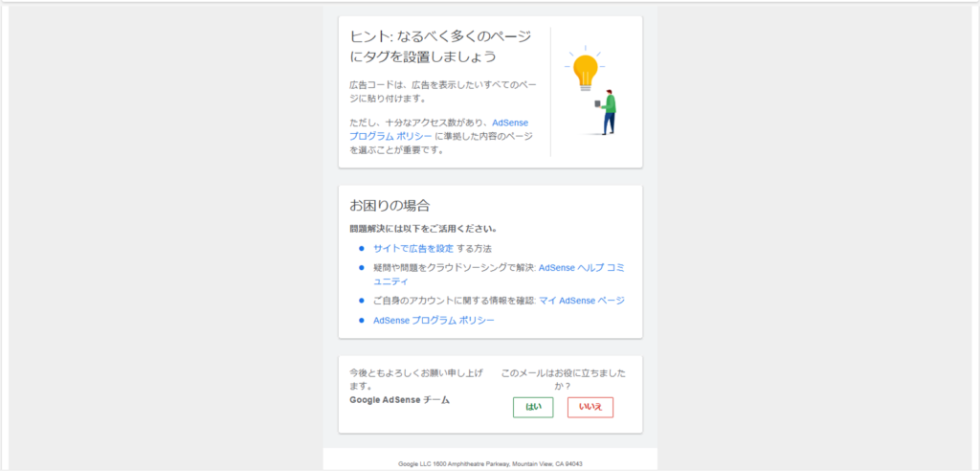Click the このメールはお役に立ちましたか question text
Viewport: 980px width, 471px height.
[x=564, y=379]
